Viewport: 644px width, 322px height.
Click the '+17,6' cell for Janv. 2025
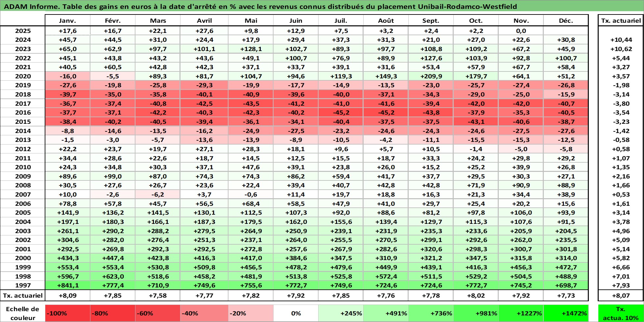coord(68,31)
